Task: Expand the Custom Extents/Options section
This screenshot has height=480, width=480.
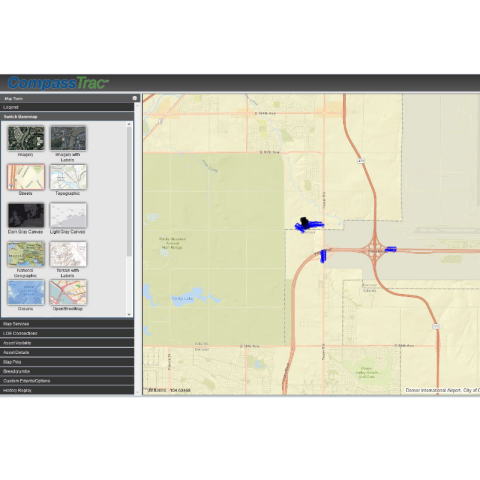Action: tap(67, 381)
